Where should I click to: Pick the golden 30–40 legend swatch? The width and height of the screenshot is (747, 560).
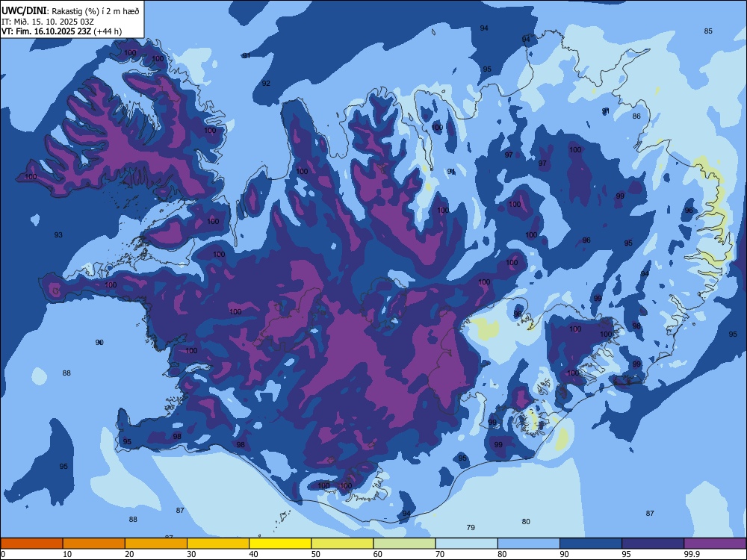(x=218, y=544)
